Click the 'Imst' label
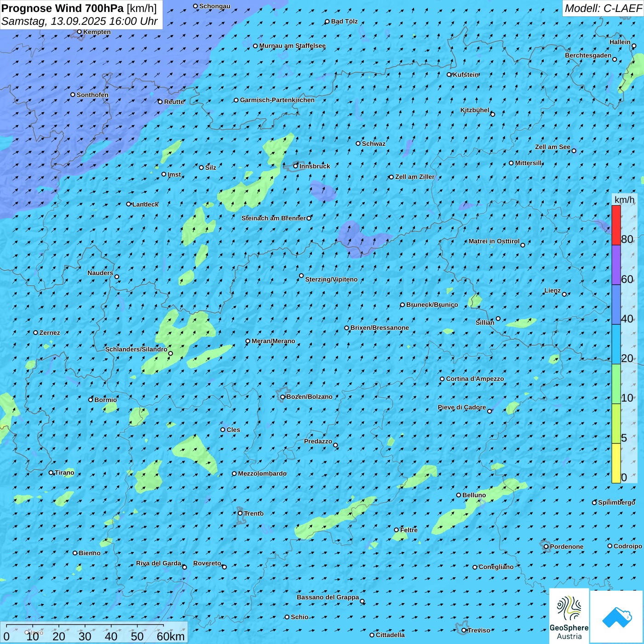The height and width of the screenshot is (644, 644). [174, 174]
